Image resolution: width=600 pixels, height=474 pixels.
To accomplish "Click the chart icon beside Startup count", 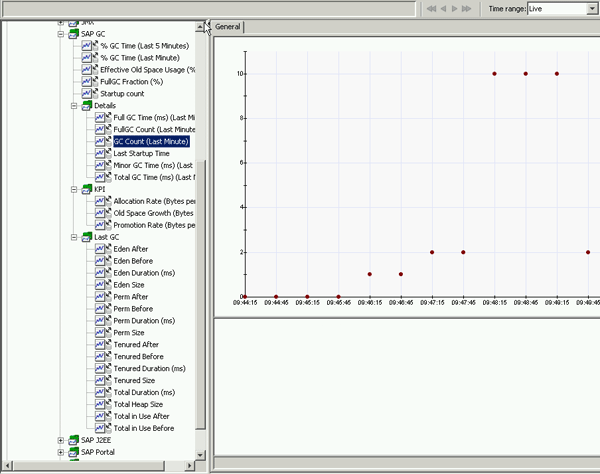I will click(x=87, y=94).
